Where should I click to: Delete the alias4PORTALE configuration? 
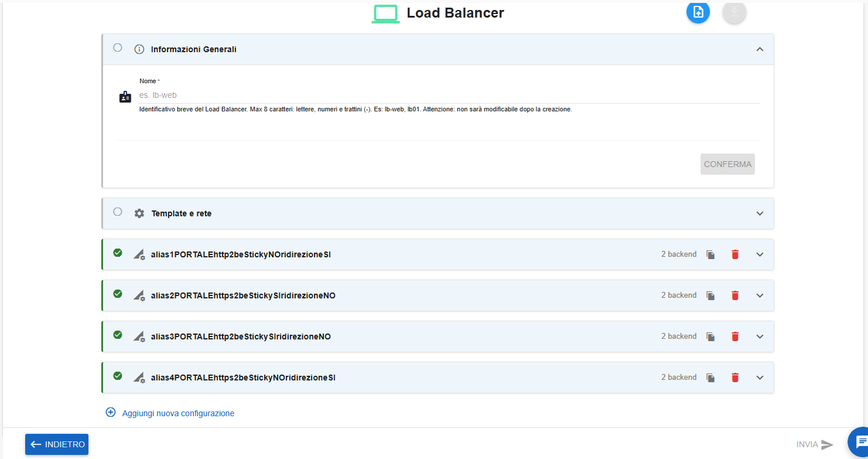pyautogui.click(x=735, y=378)
